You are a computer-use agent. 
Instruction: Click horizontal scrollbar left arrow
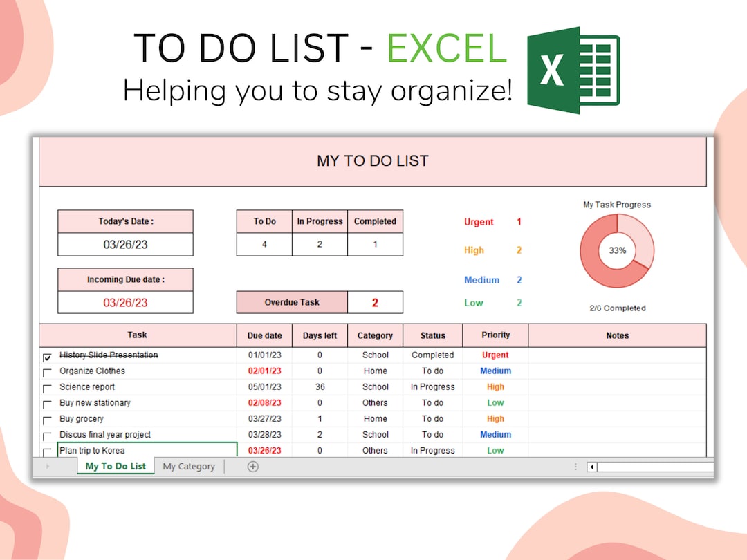592,467
